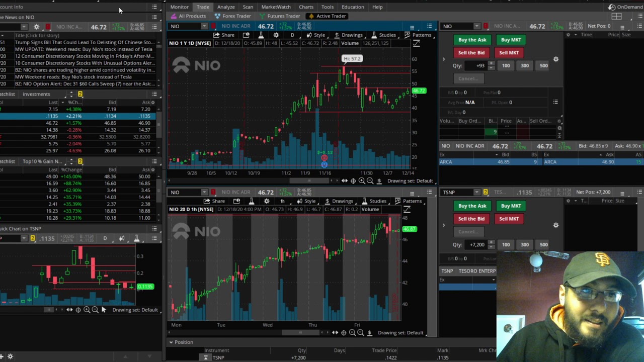
Task: Open list menu icon in NIO daily chart header
Action: [x=429, y=26]
